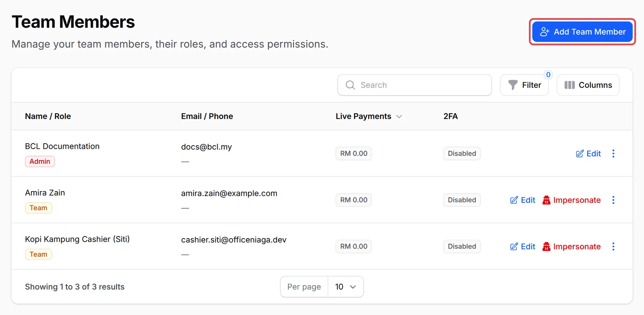Click Disabled 2FA badge for BCL Documentation

pyautogui.click(x=462, y=154)
